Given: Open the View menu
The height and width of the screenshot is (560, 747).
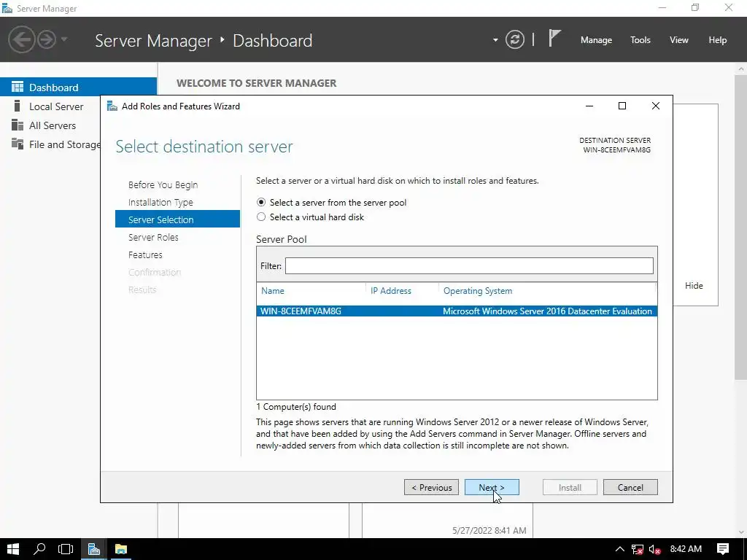Looking at the screenshot, I should tap(679, 40).
